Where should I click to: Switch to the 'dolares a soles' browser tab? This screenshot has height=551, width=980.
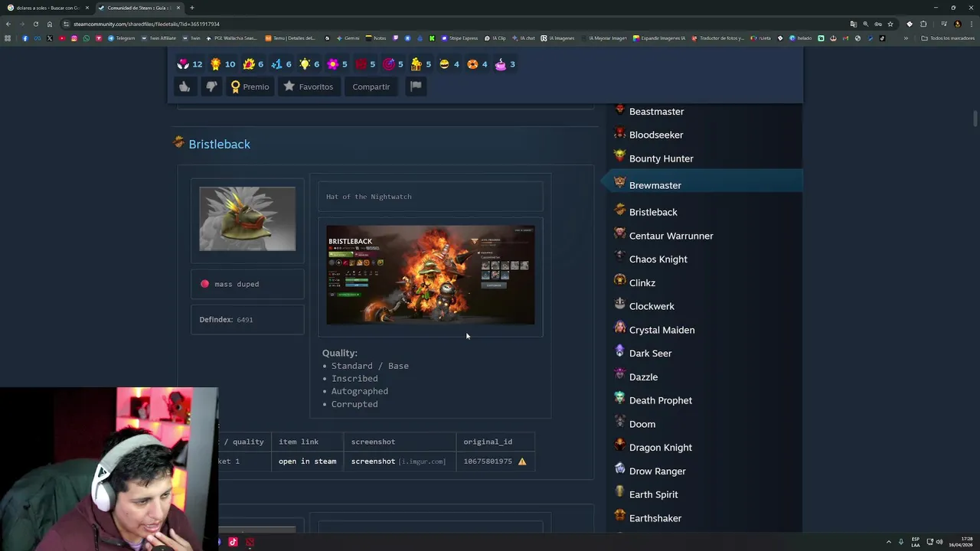48,8
